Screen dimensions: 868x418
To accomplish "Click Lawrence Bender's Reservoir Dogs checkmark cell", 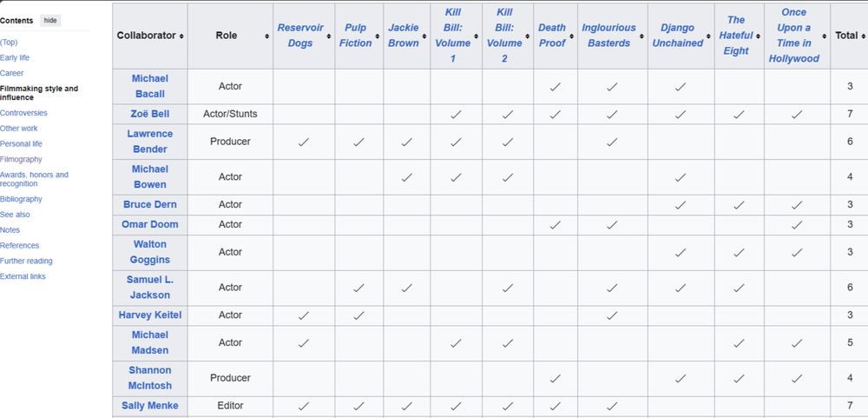I will pos(304,142).
